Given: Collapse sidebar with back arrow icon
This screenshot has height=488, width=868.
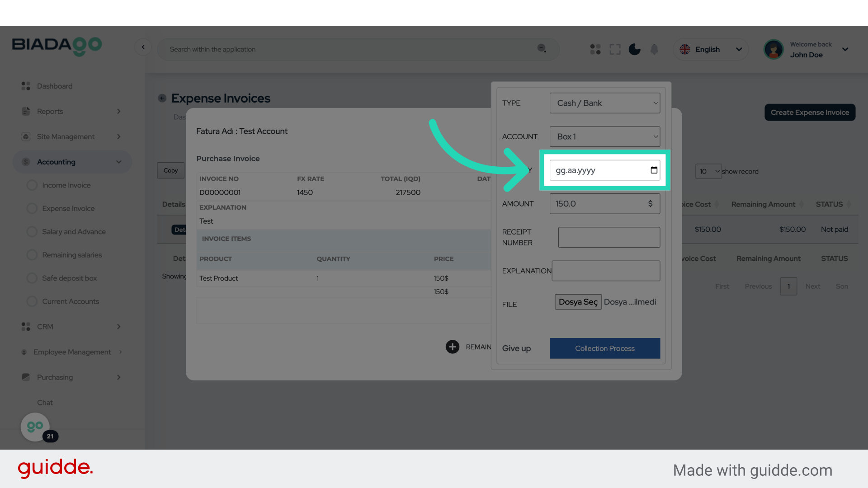Looking at the screenshot, I should [143, 47].
